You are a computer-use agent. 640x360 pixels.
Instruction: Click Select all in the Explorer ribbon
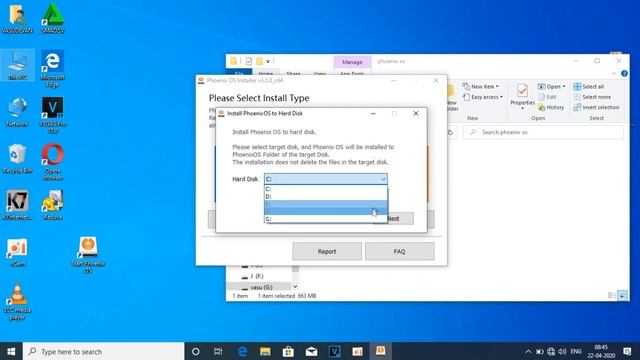589,87
